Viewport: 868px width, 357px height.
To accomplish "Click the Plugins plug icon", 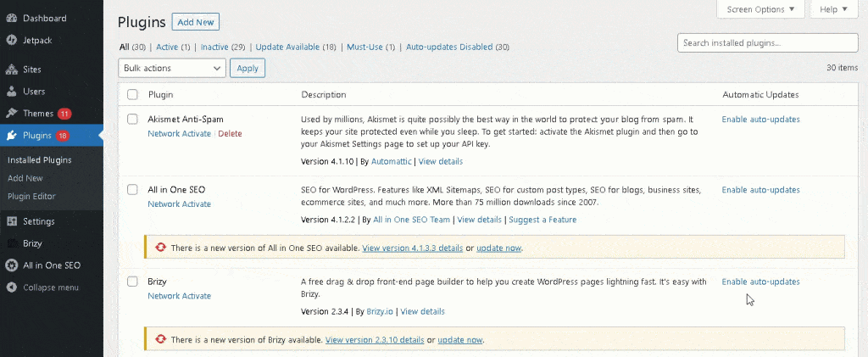I will click(12, 136).
